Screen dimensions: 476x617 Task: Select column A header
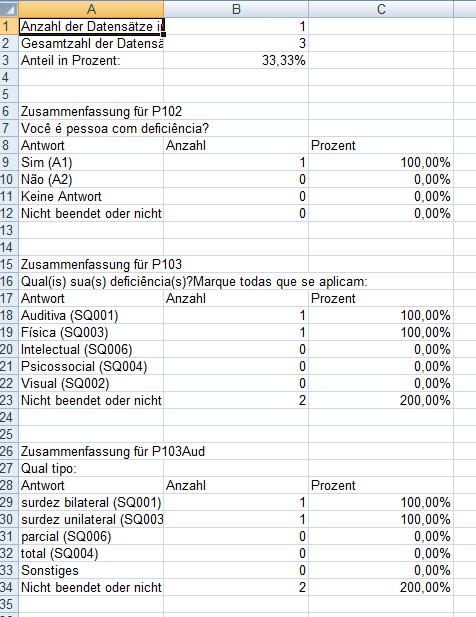(91, 9)
